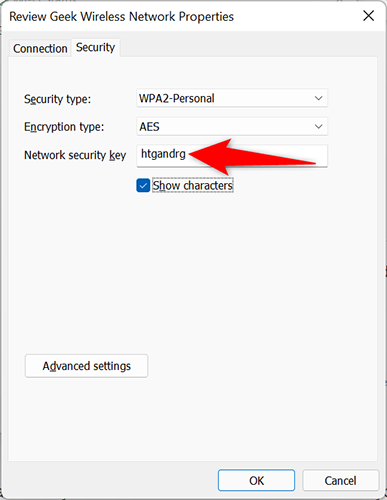387x500 pixels.
Task: Open the WPA2-Personal security type combo box
Action: 232,98
